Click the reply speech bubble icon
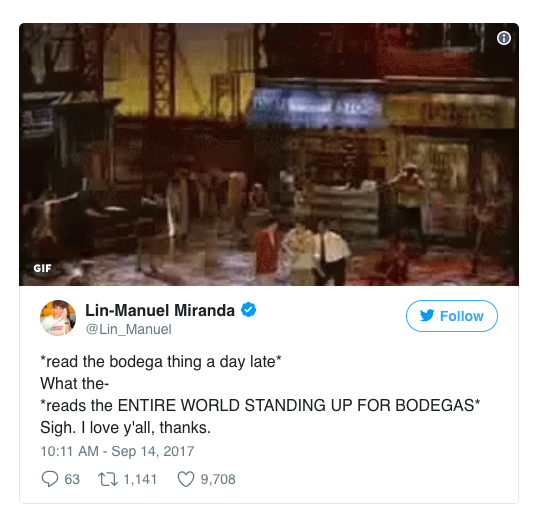The width and height of the screenshot is (545, 522). point(50,479)
